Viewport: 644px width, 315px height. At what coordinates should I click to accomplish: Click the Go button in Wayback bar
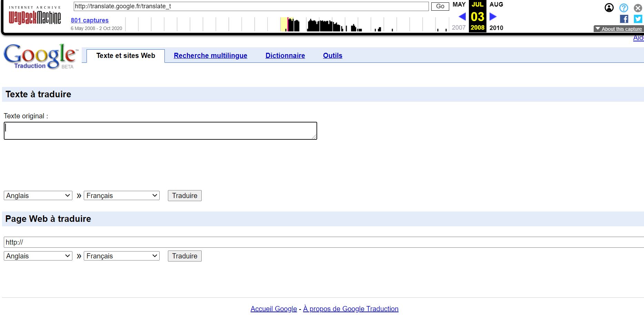point(440,6)
